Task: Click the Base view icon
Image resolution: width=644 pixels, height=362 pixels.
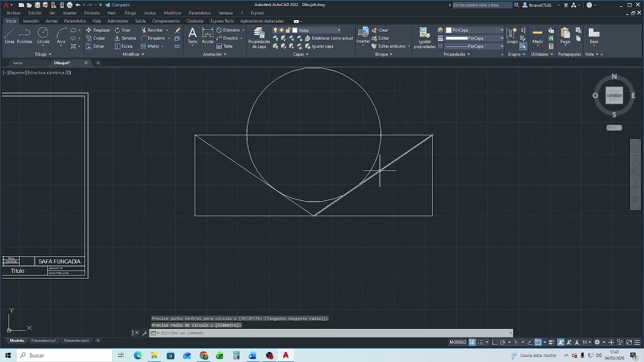Action: (x=594, y=36)
